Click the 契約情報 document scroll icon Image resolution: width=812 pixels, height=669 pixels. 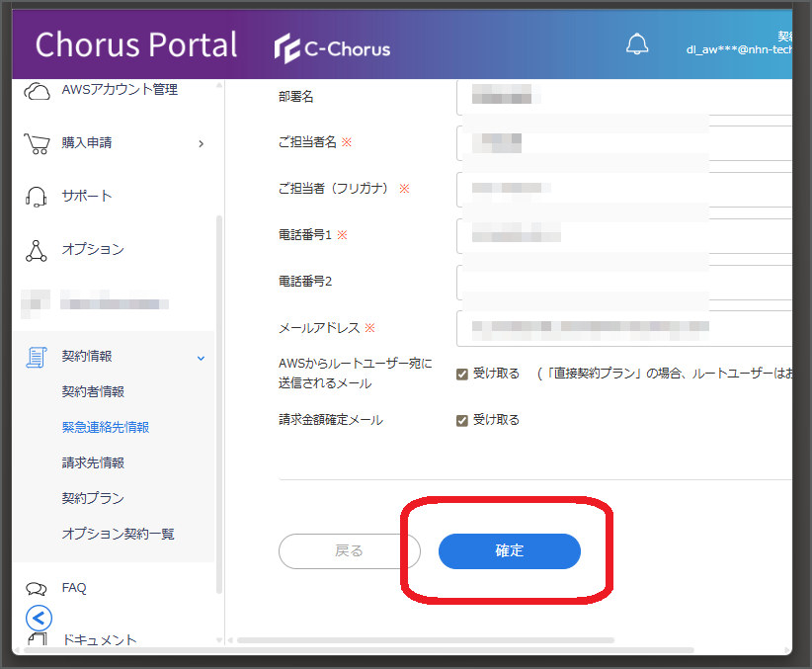click(37, 357)
